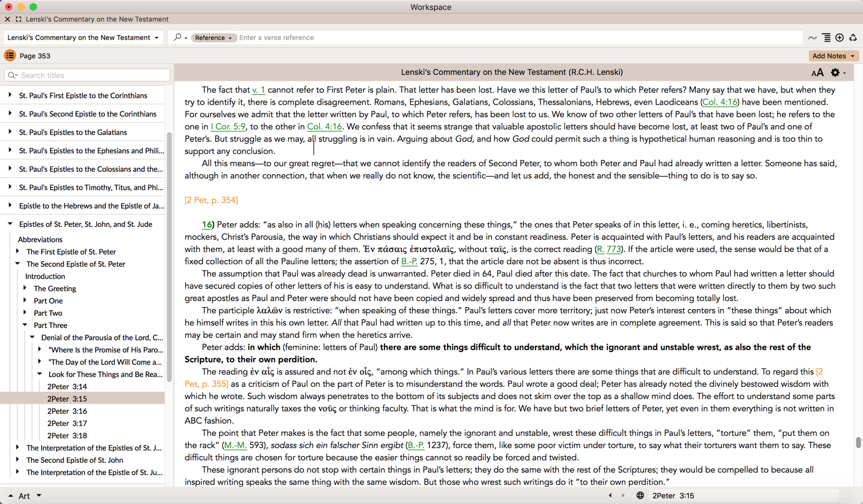Screen dimensions: 863x504
Task: Close the Lenski's Commentary tab with X
Action: coord(7,19)
